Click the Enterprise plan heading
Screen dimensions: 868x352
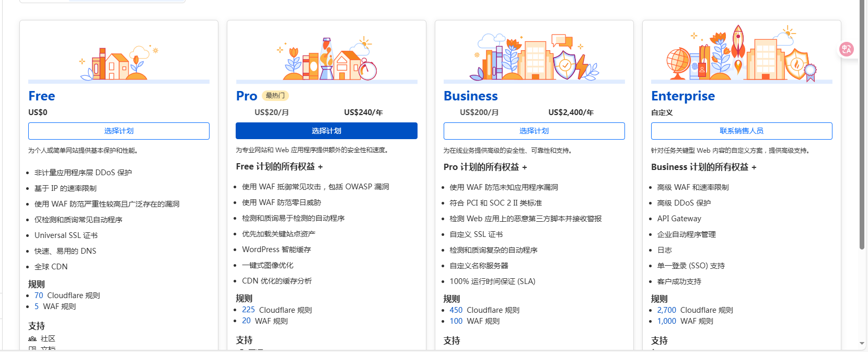pyautogui.click(x=683, y=96)
